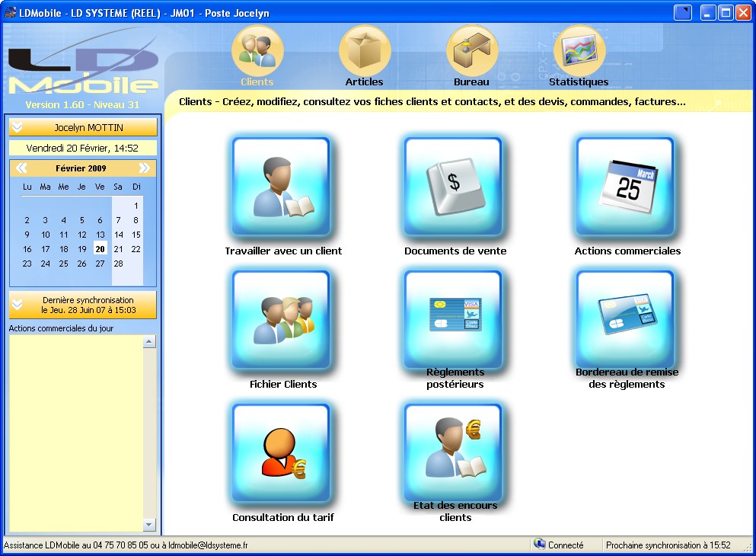This screenshot has height=556, width=756.
Task: Open the Articles box icon
Action: pyautogui.click(x=365, y=50)
